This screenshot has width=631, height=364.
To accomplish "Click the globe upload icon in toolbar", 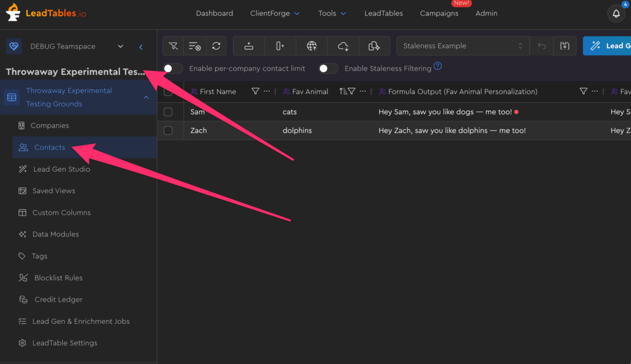I will pyautogui.click(x=312, y=46).
